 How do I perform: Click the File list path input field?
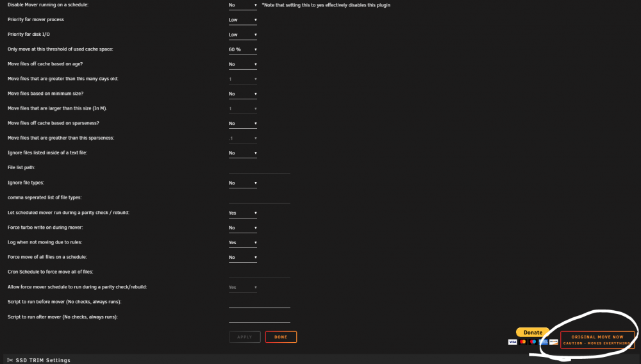(260, 168)
